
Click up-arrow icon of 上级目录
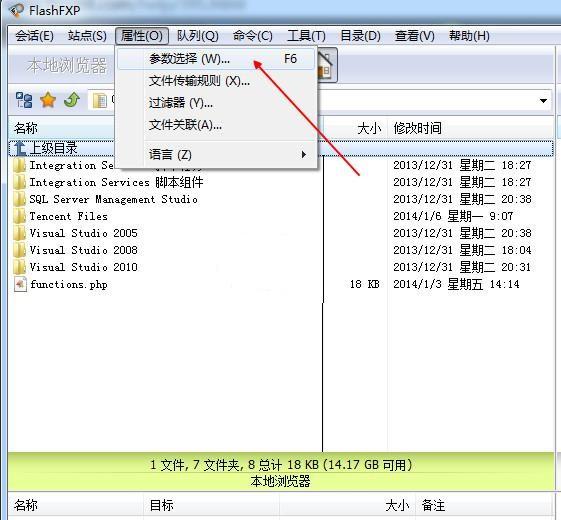tap(20, 148)
